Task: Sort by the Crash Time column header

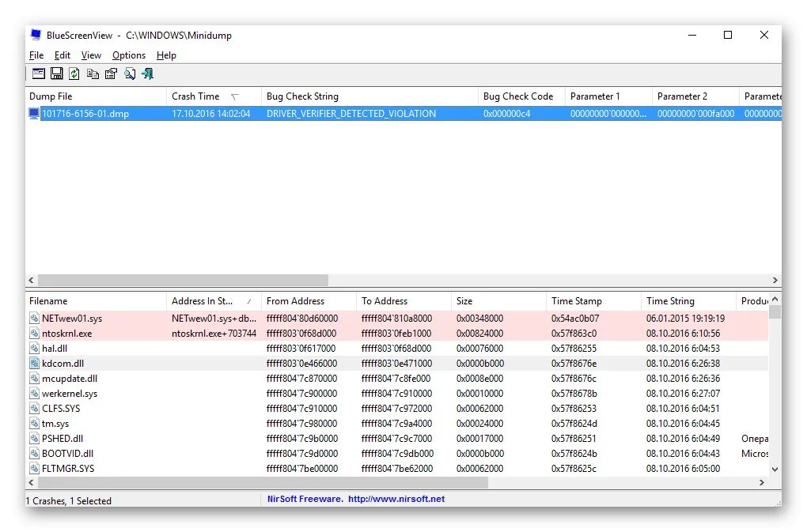Action: tap(214, 96)
